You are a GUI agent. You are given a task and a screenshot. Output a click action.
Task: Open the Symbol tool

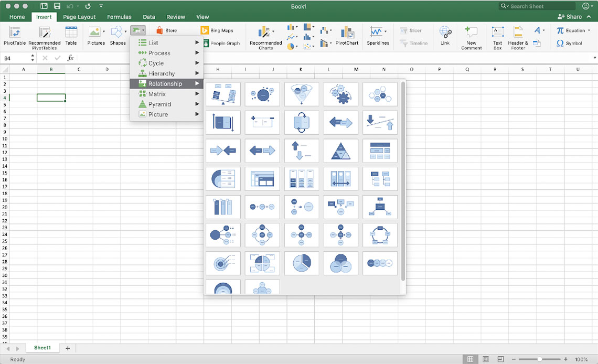tap(570, 43)
